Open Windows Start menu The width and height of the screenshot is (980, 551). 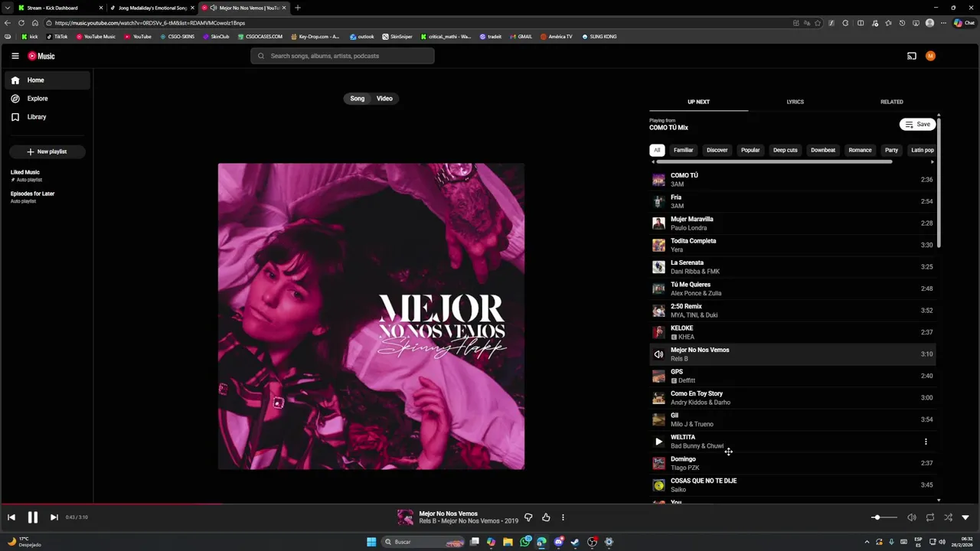point(371,542)
